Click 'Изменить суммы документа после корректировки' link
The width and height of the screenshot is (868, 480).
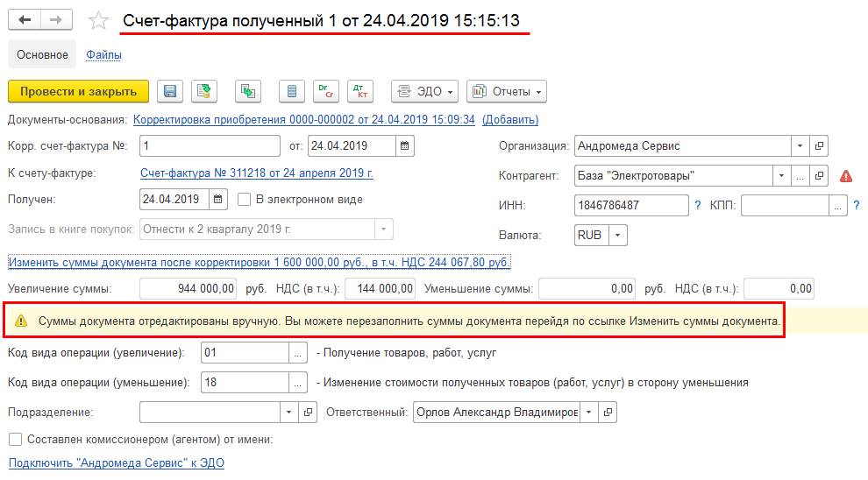tap(259, 262)
